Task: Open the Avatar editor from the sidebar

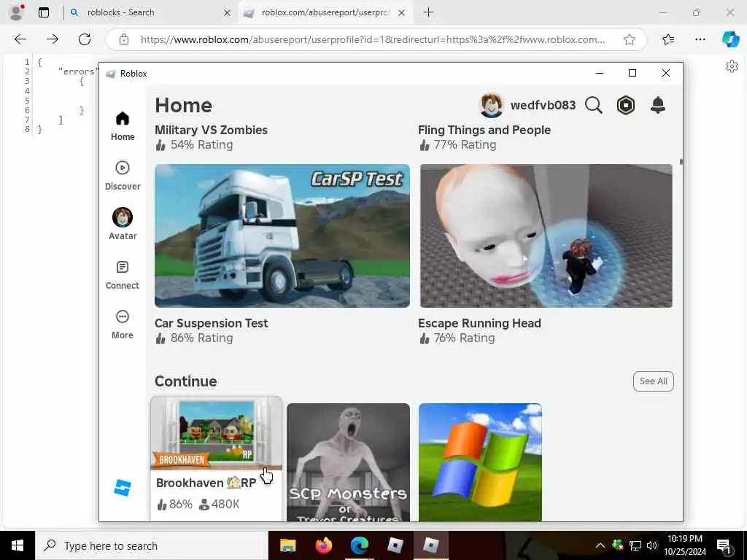Action: [123, 224]
